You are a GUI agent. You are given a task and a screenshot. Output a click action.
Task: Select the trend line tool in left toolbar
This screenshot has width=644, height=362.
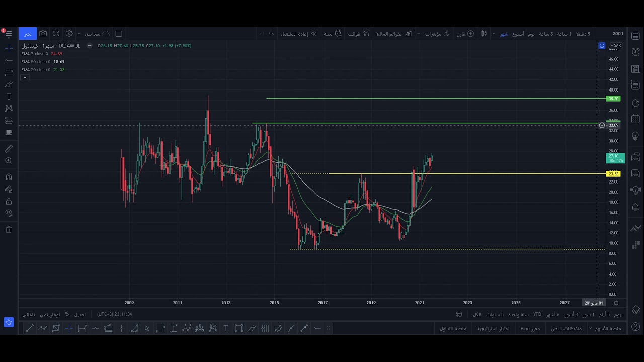pyautogui.click(x=9, y=60)
